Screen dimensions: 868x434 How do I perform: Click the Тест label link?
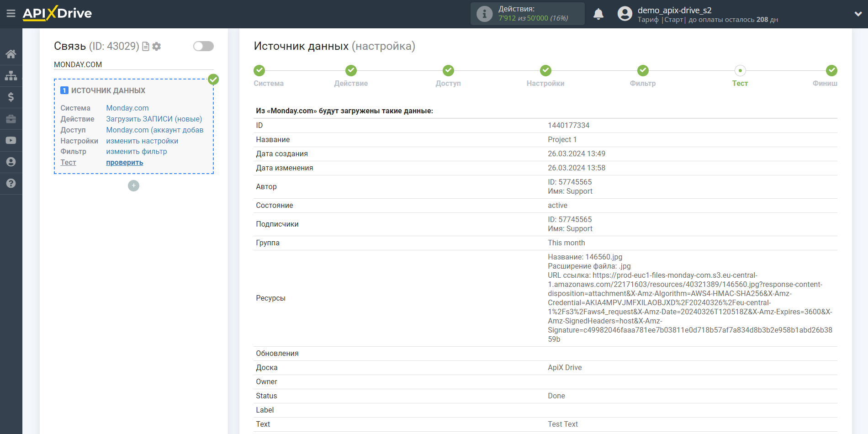[x=68, y=162]
